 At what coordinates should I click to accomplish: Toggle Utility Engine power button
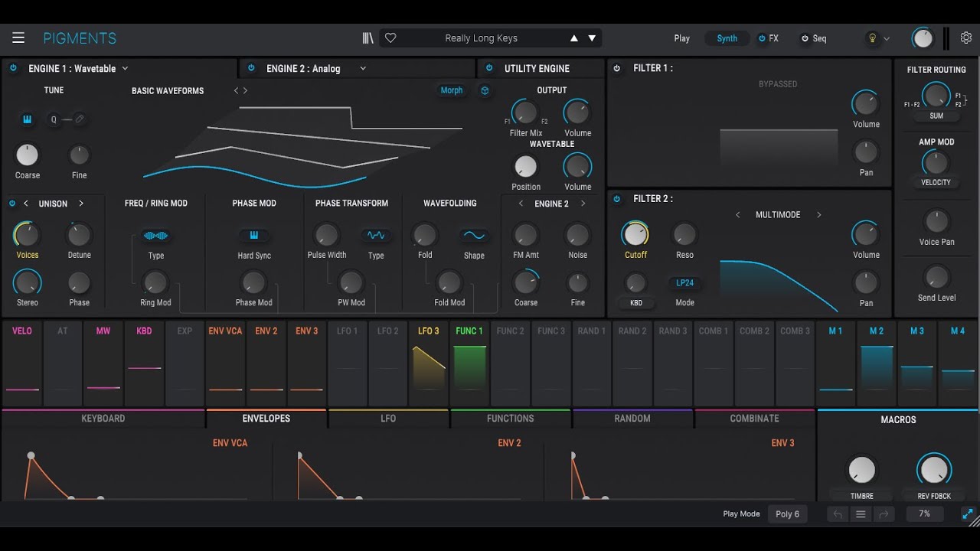tap(489, 68)
